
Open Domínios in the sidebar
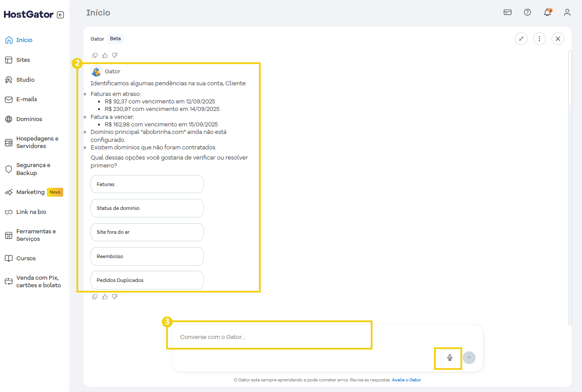pyautogui.click(x=29, y=119)
